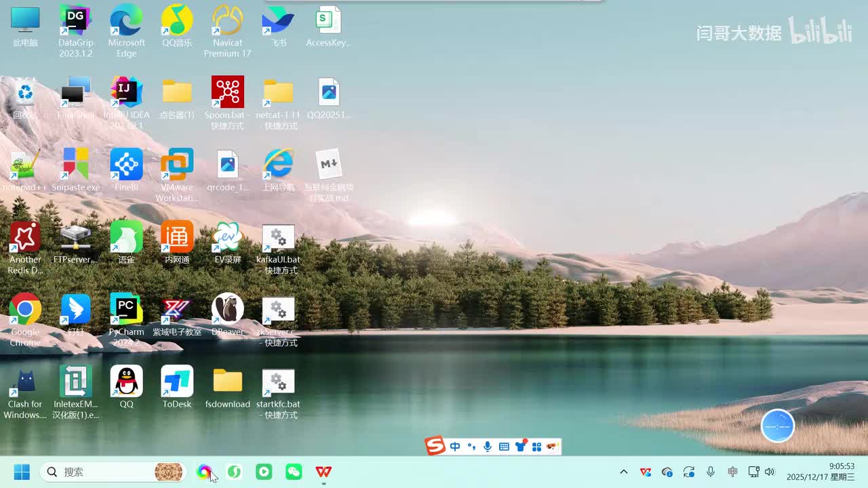
Task: Expand the hidden system tray icons chevron
Action: (x=624, y=472)
